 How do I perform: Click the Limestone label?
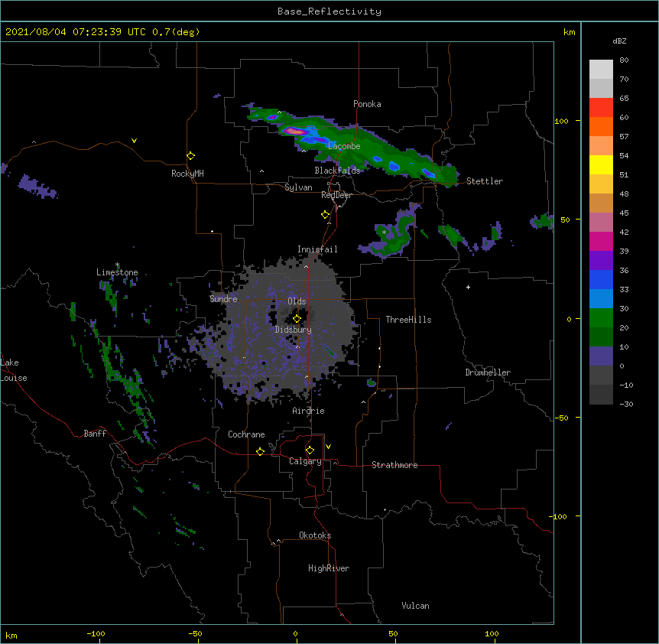tap(117, 272)
